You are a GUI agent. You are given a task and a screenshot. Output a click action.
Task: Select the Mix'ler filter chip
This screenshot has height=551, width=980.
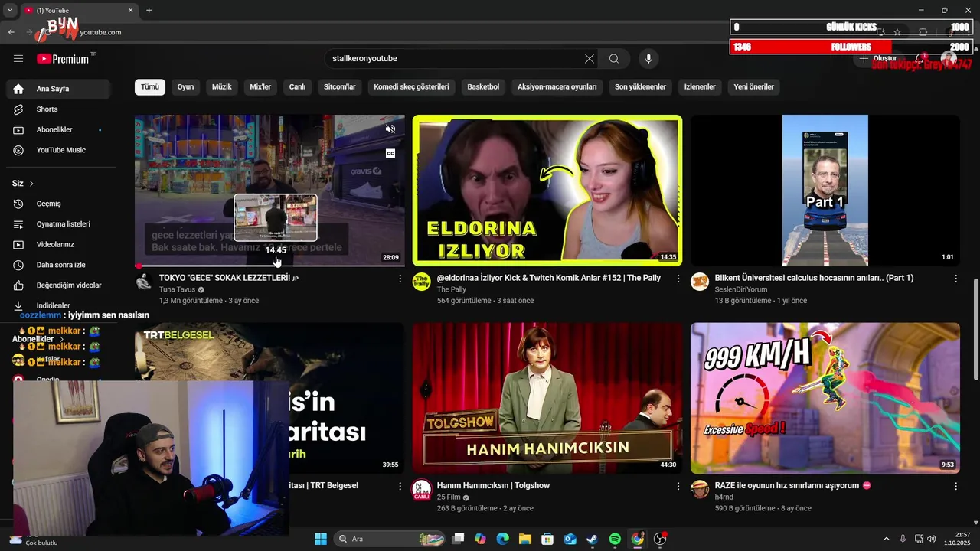pos(260,87)
